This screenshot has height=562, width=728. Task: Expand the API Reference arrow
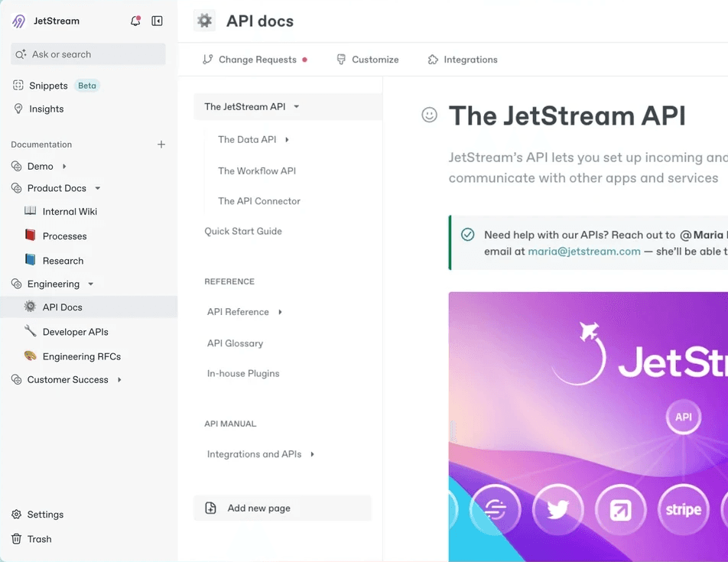point(280,312)
